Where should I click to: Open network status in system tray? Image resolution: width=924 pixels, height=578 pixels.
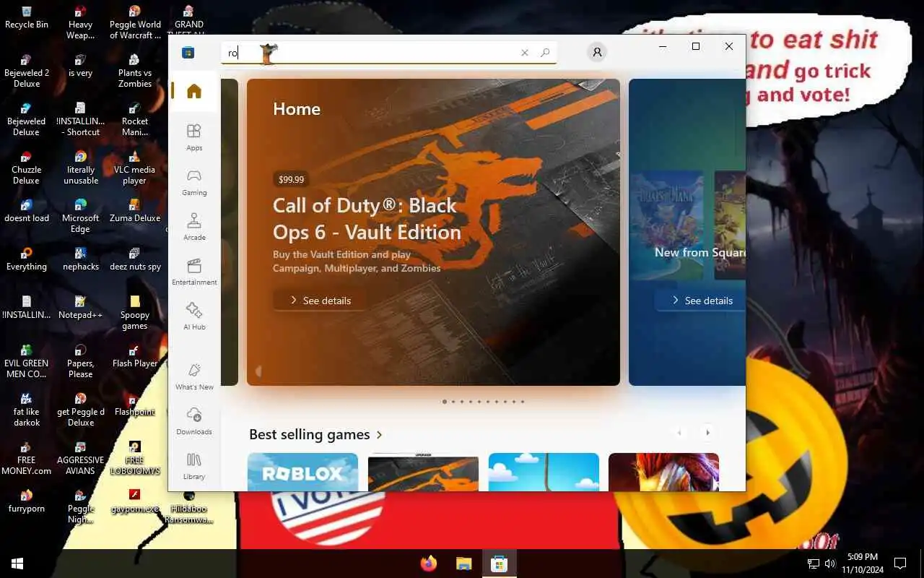pos(813,564)
